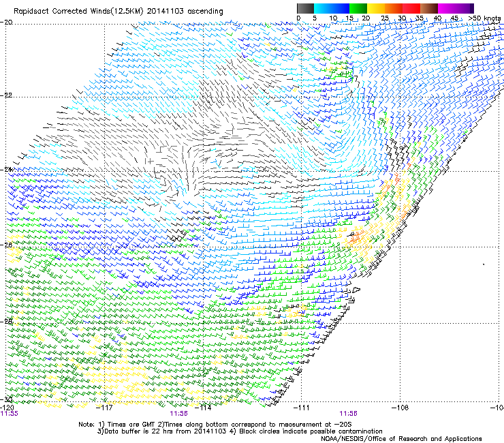Click the legend label '40'
The image size is (504, 443).
pyautogui.click(x=437, y=18)
